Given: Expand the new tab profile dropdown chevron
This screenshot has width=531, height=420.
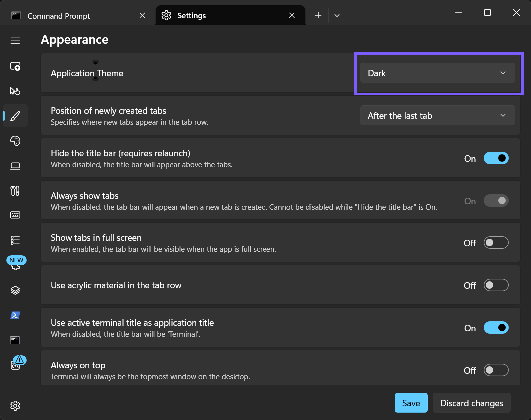Looking at the screenshot, I should click(337, 15).
